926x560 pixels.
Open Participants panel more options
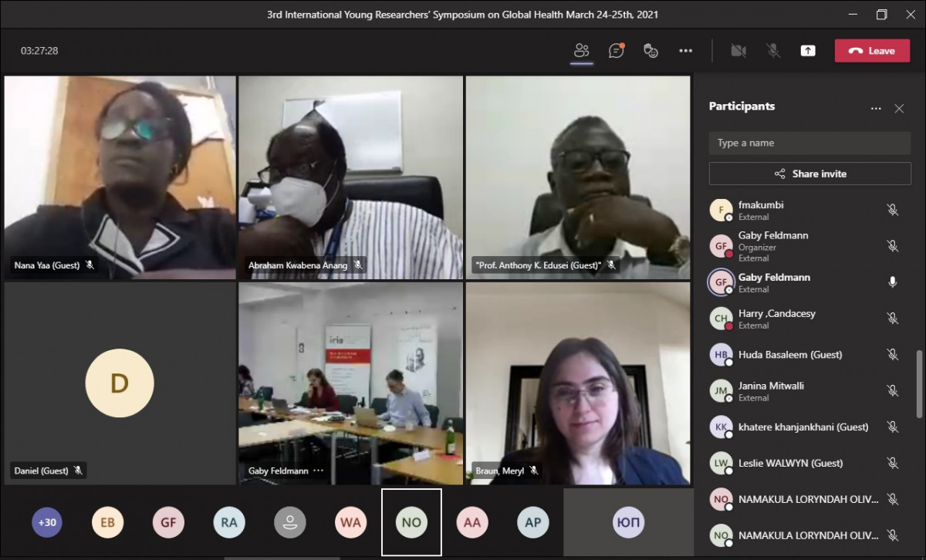(x=875, y=109)
